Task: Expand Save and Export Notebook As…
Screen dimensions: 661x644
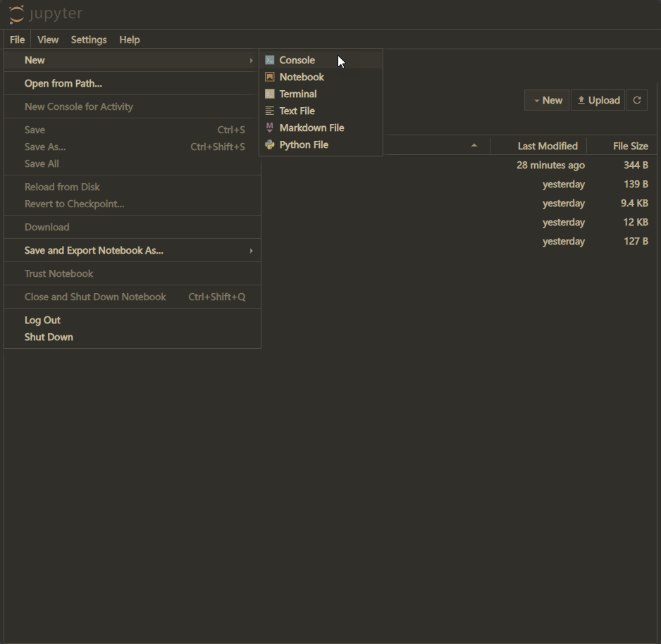Action: pyautogui.click(x=132, y=250)
